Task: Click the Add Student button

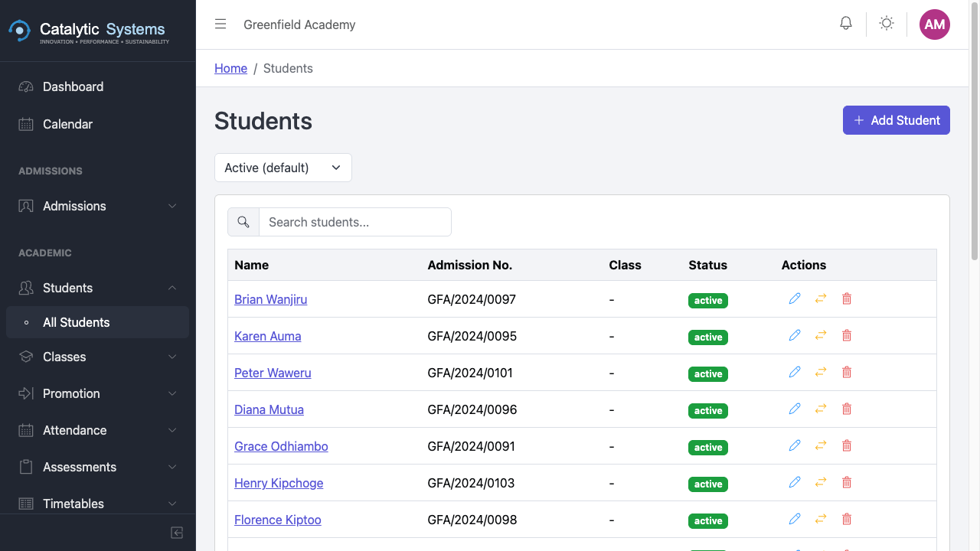Action: click(x=897, y=120)
